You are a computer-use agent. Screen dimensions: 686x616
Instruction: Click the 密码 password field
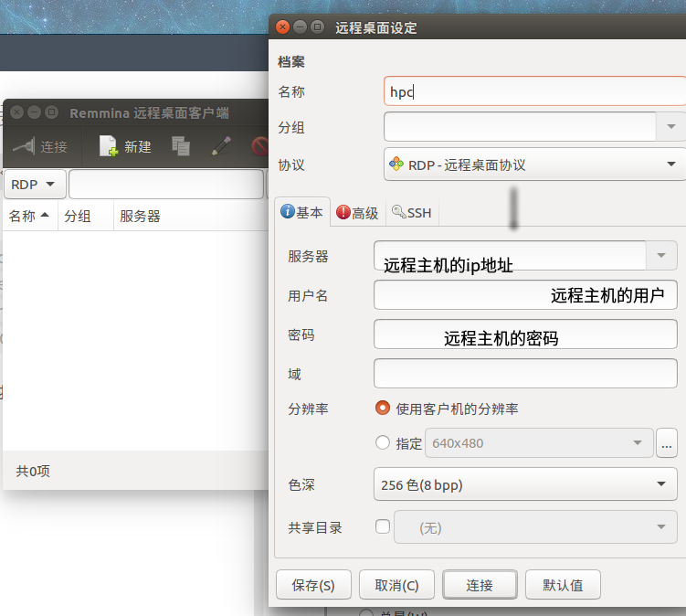click(x=525, y=335)
